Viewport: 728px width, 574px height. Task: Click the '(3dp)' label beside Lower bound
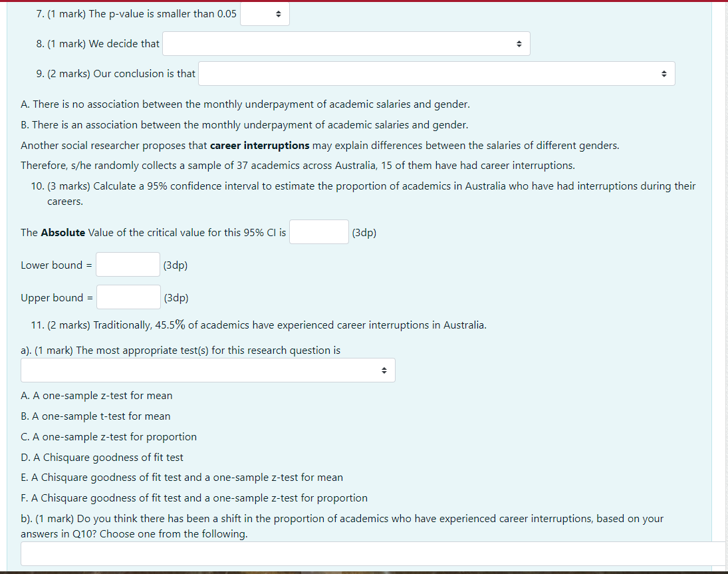(x=176, y=265)
